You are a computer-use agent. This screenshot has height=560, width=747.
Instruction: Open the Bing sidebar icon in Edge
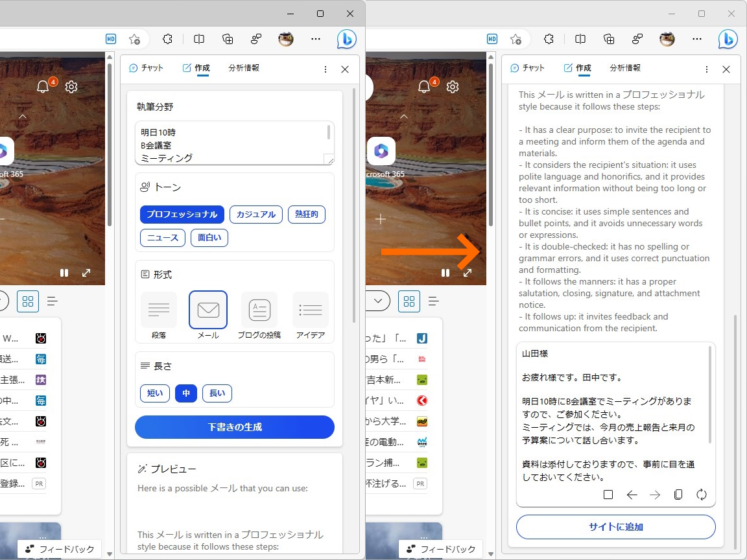(346, 39)
